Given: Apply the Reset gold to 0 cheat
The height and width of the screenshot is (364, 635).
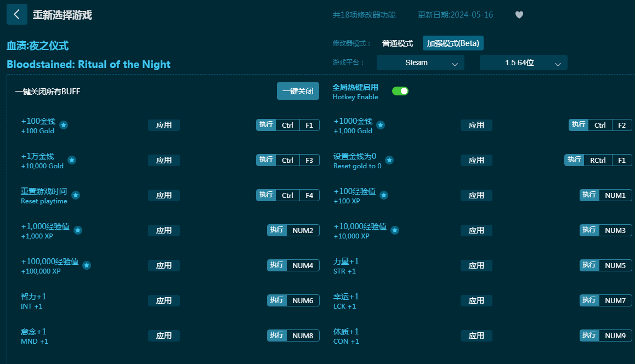Looking at the screenshot, I should click(x=476, y=160).
